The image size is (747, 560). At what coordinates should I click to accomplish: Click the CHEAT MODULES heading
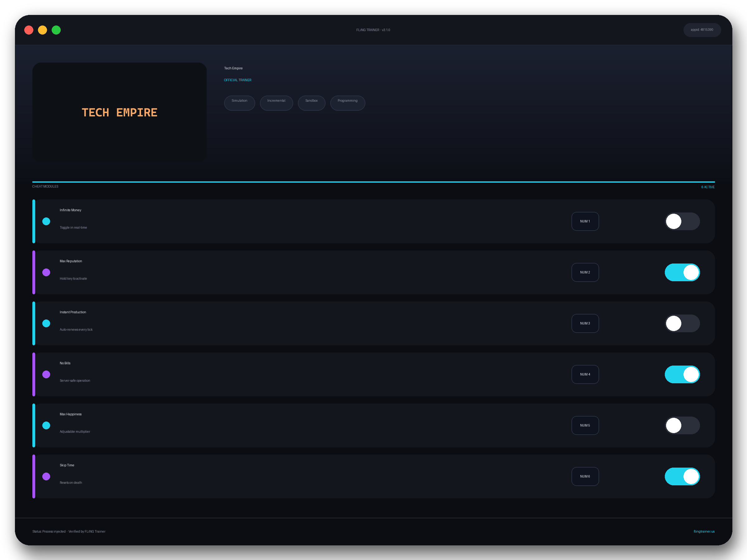(x=45, y=186)
